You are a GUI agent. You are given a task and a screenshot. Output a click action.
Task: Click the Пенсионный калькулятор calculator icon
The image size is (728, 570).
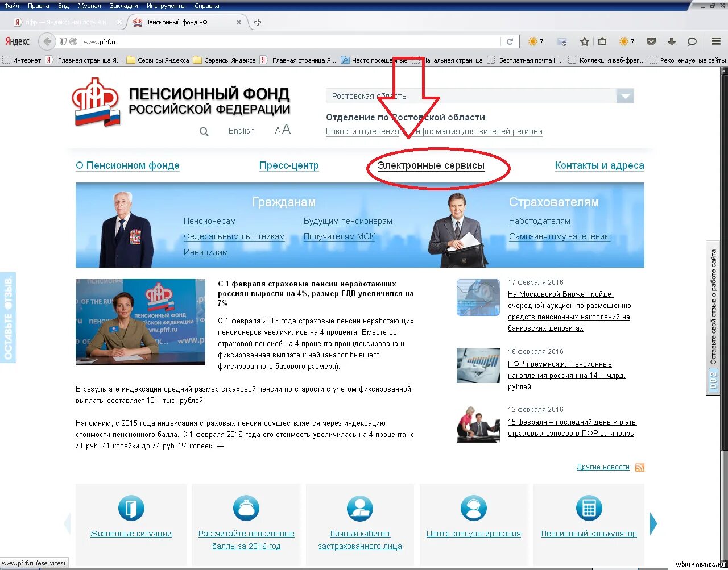point(589,508)
